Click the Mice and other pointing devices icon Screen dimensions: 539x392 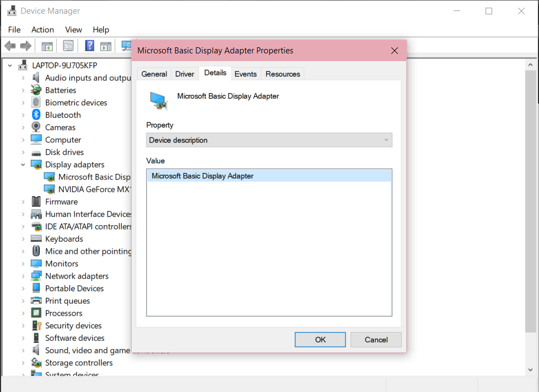[x=36, y=251]
